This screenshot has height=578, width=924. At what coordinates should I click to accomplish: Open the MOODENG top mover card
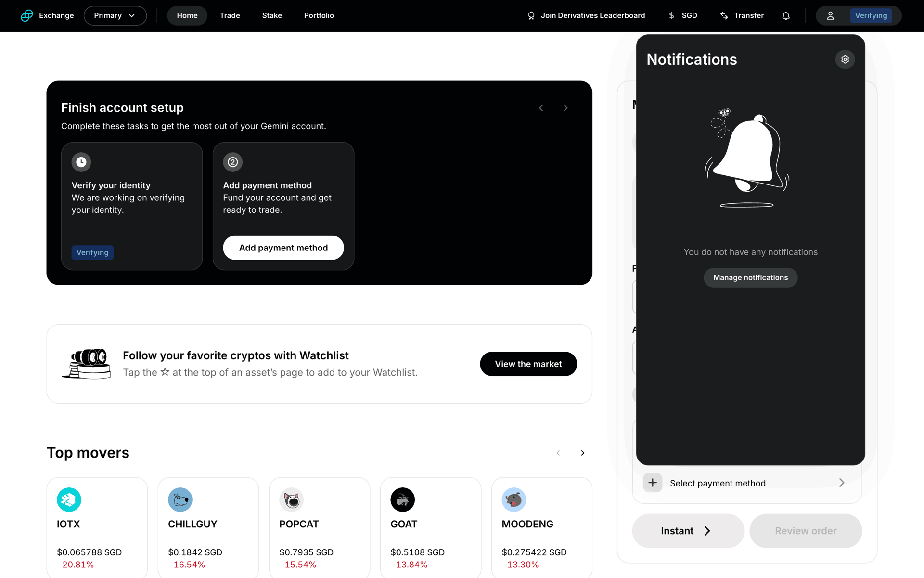pyautogui.click(x=542, y=527)
